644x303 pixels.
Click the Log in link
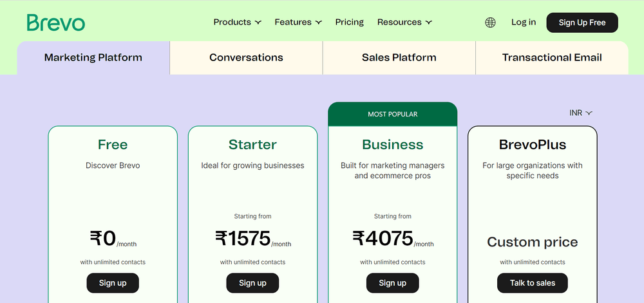524,22
